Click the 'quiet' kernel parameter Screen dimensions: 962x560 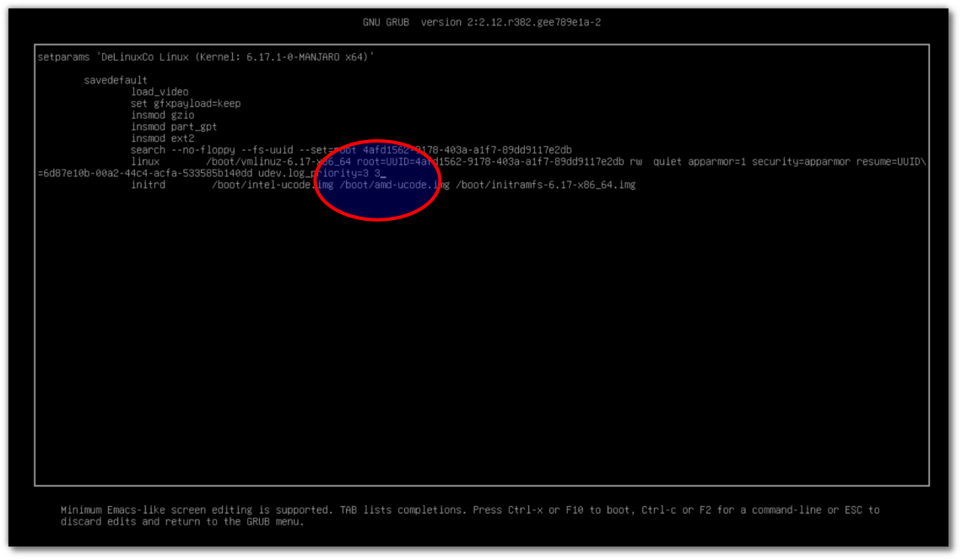click(667, 161)
